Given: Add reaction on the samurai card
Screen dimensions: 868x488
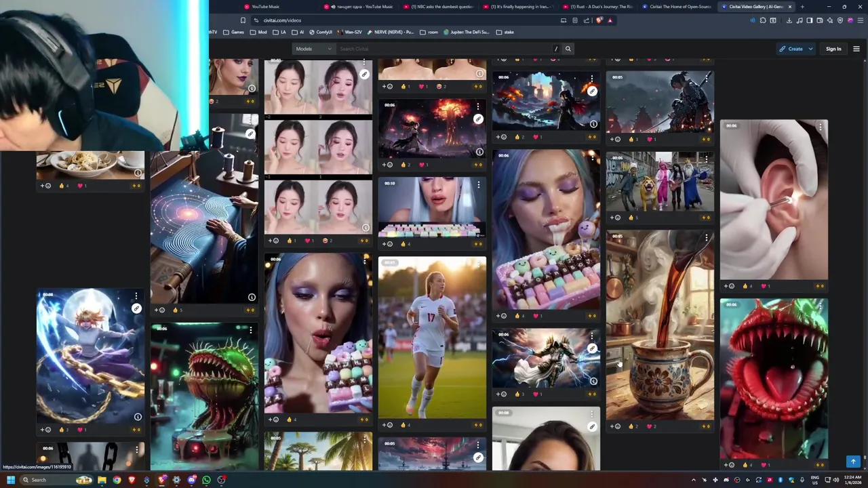Looking at the screenshot, I should [x=616, y=139].
